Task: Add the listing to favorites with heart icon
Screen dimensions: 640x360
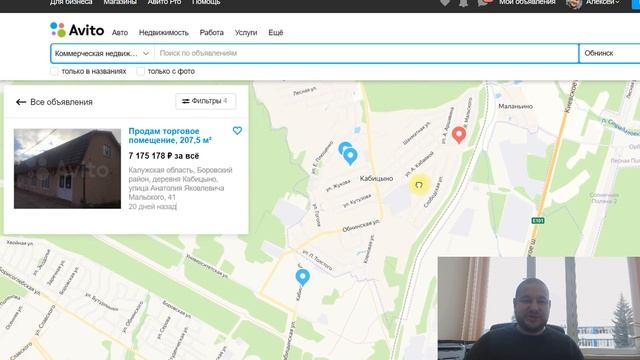Action: [237, 131]
